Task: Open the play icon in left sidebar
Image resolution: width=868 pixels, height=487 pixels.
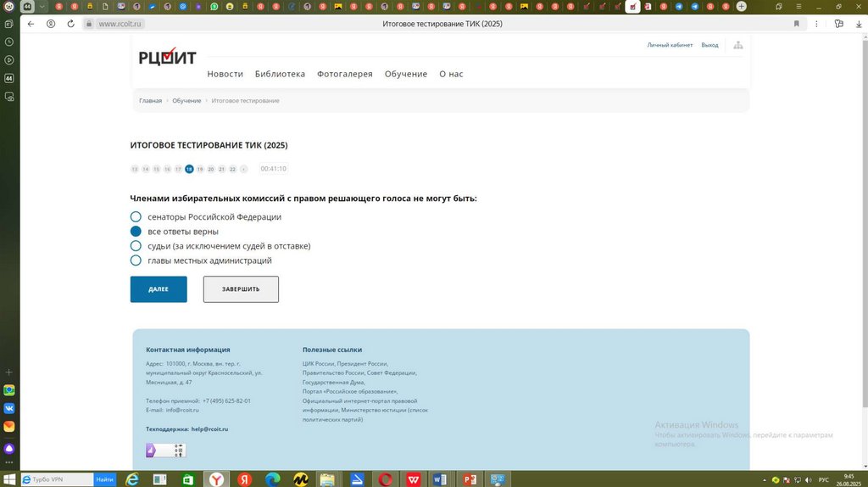Action: [8, 60]
